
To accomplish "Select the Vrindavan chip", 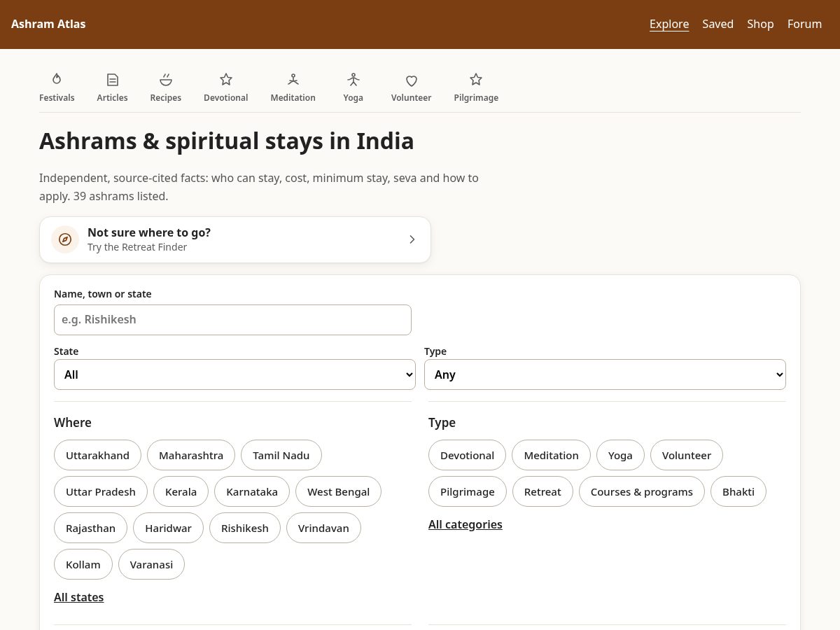I will pyautogui.click(x=323, y=528).
